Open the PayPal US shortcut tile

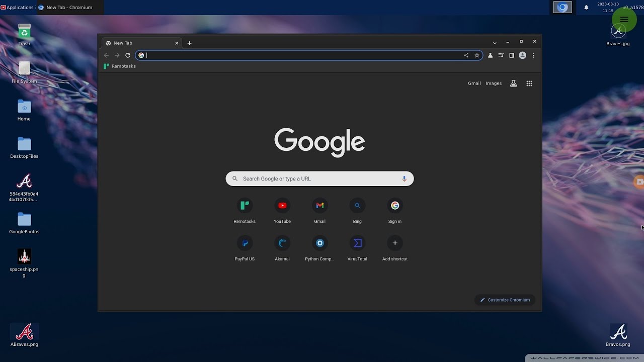245,248
